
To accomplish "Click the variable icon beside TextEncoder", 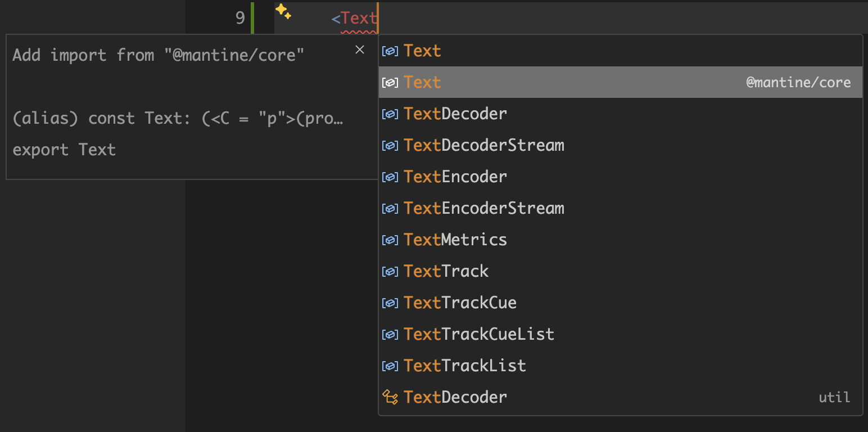I will click(x=389, y=177).
